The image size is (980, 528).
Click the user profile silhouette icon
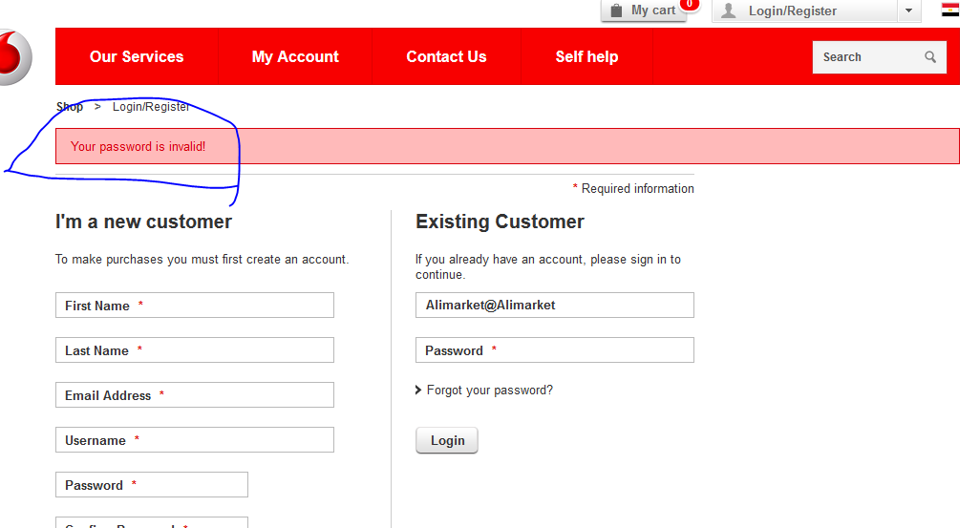point(729,11)
